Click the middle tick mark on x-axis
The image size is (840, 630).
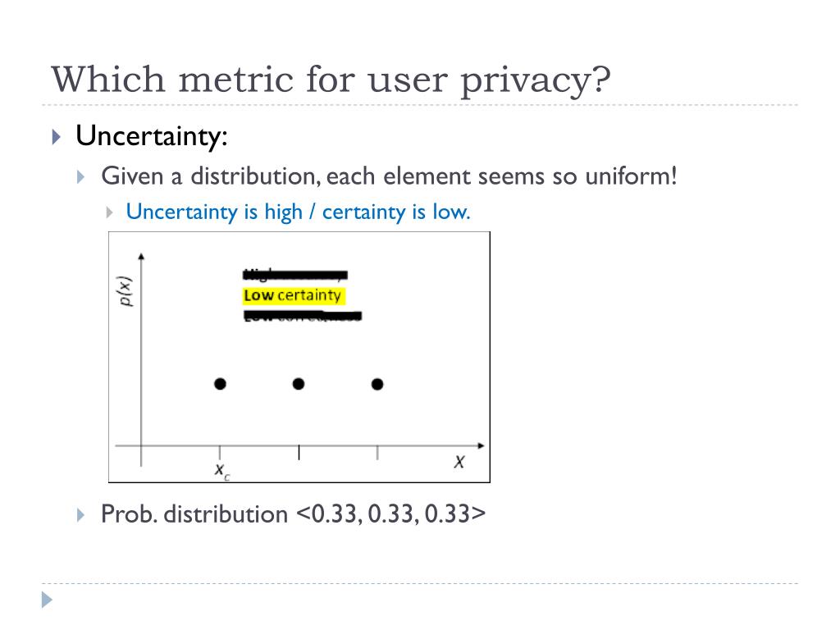[299, 452]
